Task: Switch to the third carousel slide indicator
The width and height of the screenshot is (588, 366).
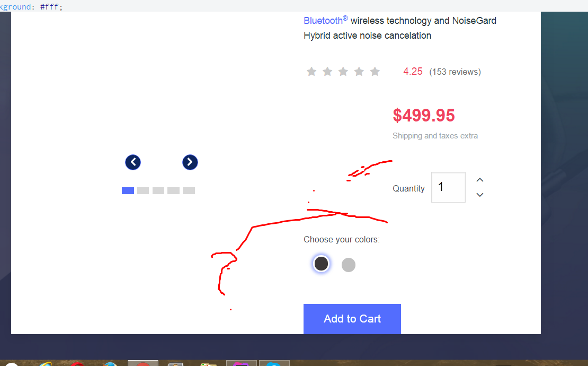Action: [158, 191]
